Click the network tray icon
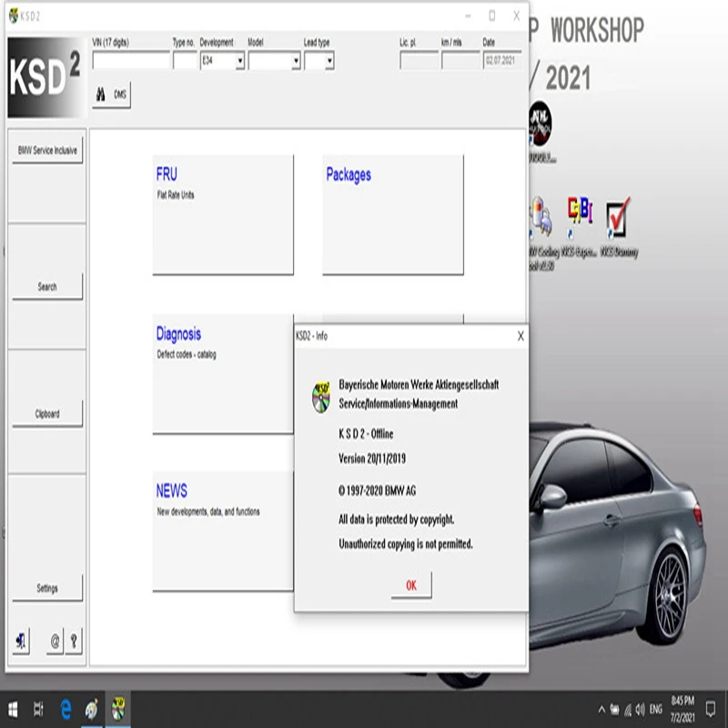The image size is (728, 728). click(628, 710)
